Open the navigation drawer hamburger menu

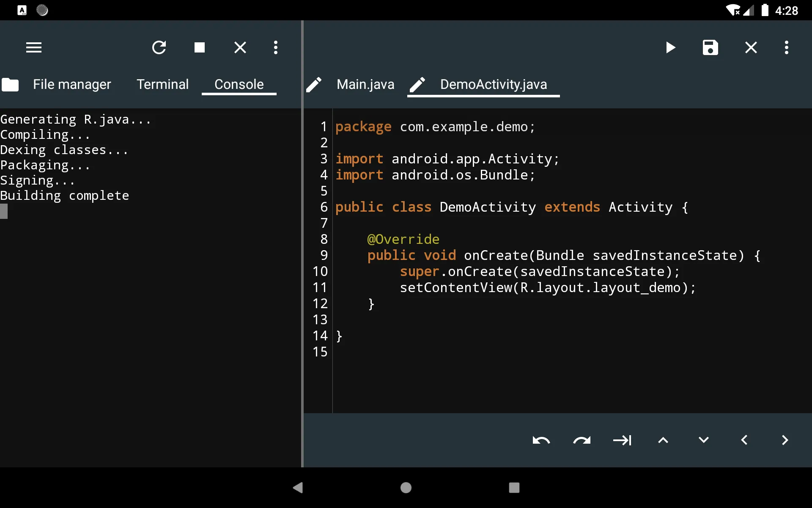pos(34,47)
